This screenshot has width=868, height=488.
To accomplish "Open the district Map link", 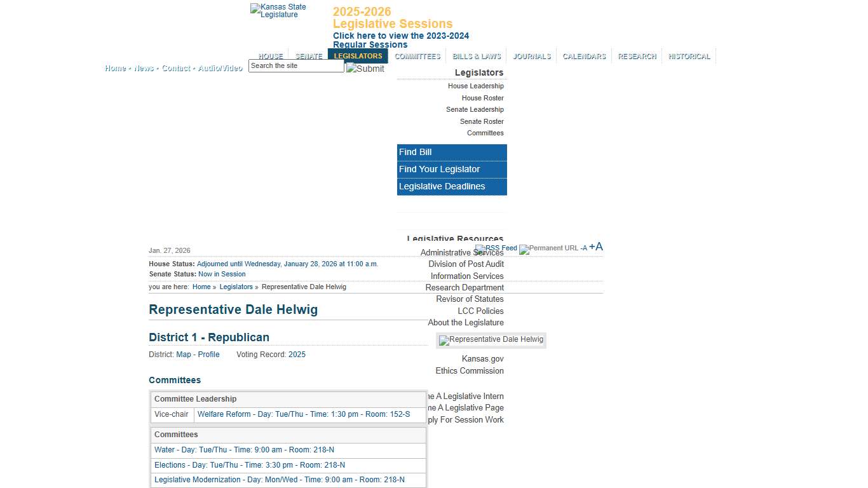I will [x=183, y=355].
